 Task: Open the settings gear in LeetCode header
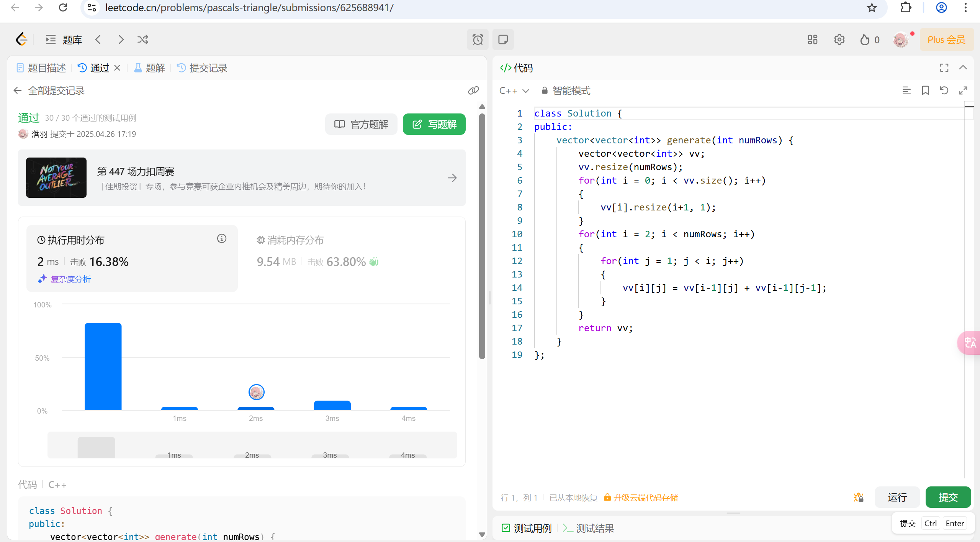839,39
